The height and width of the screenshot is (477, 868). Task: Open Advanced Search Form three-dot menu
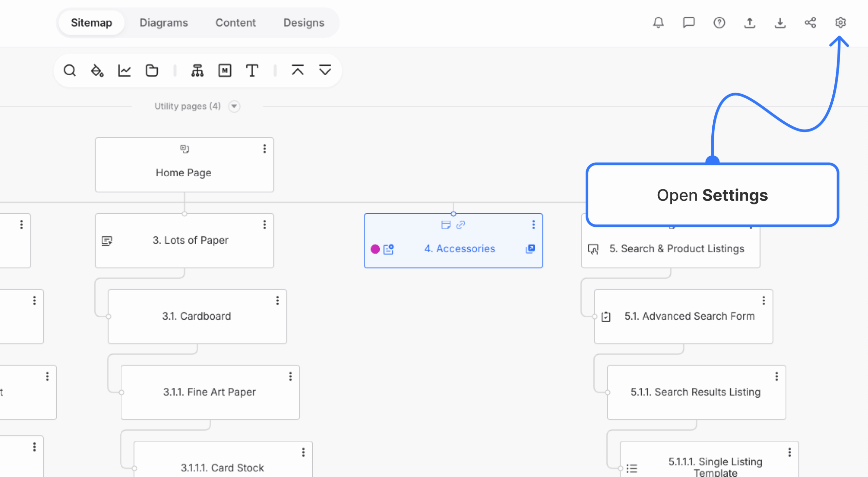pyautogui.click(x=764, y=300)
